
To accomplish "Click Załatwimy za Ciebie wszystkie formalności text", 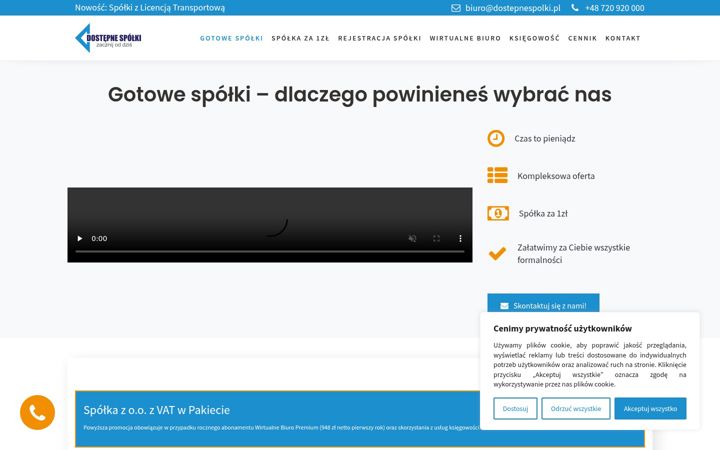I will pos(574,253).
